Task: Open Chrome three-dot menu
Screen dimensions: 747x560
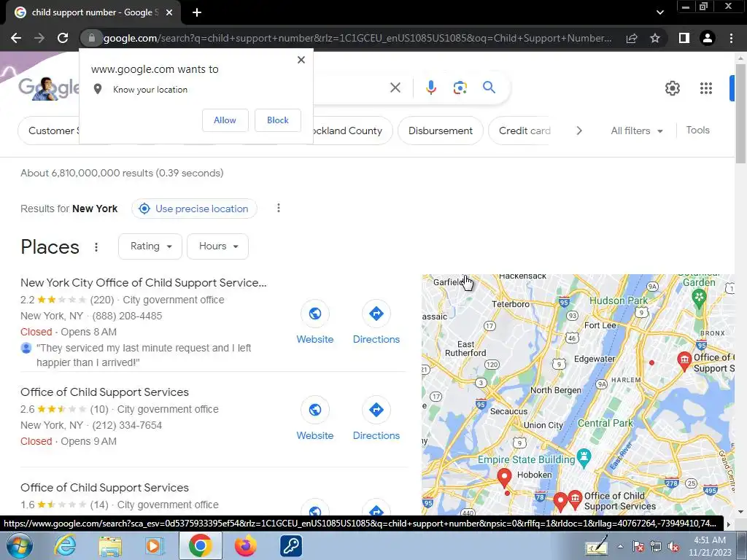Action: (x=731, y=38)
